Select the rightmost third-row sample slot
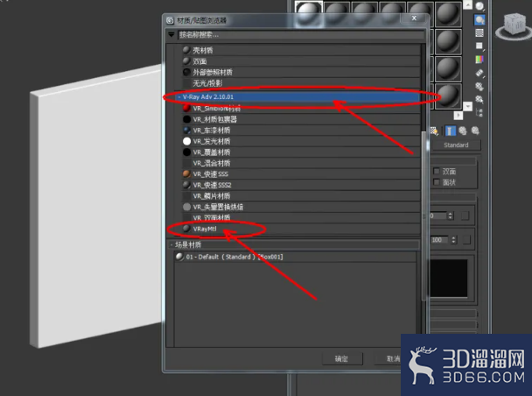532x396 pixels. [x=448, y=69]
